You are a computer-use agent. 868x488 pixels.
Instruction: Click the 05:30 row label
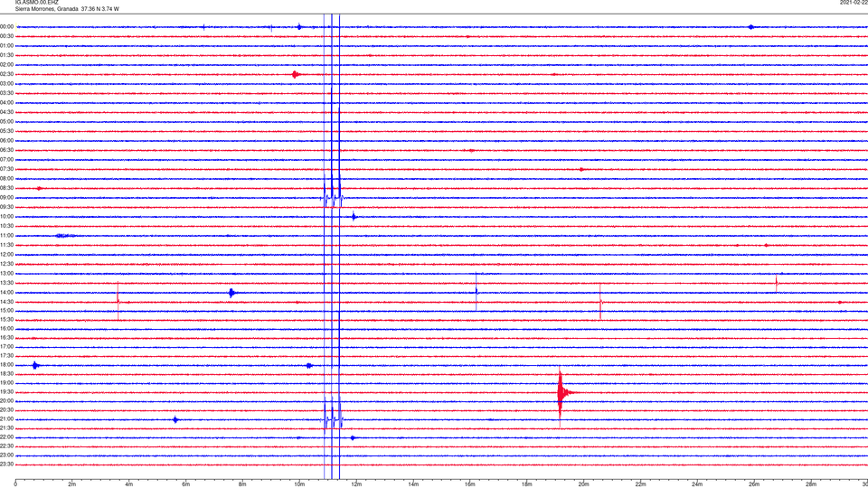click(6, 130)
